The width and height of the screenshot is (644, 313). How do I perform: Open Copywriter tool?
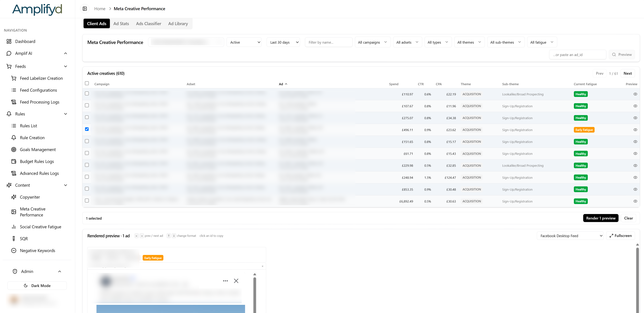point(30,197)
